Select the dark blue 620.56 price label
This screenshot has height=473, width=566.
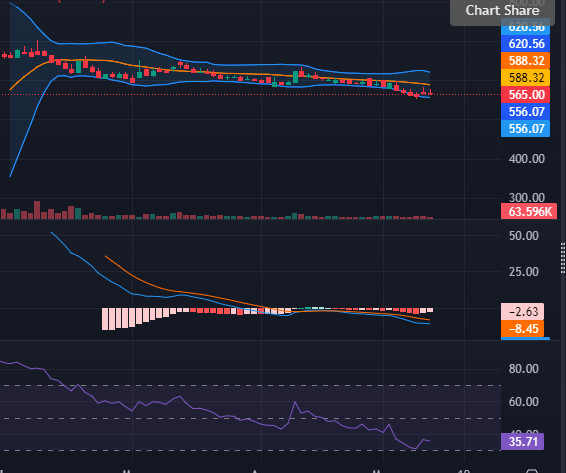click(x=526, y=44)
